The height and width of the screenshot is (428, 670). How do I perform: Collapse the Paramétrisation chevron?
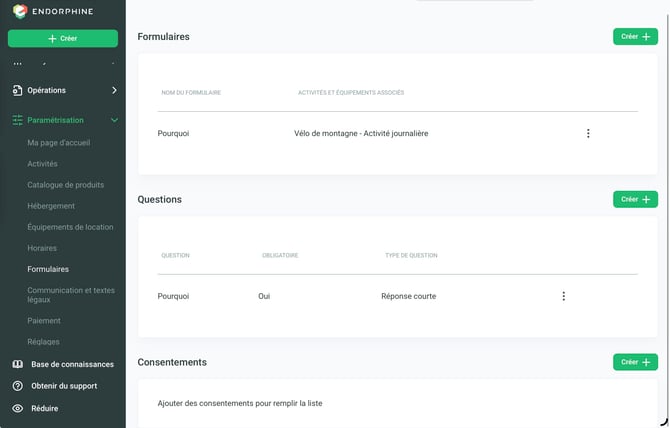(114, 120)
